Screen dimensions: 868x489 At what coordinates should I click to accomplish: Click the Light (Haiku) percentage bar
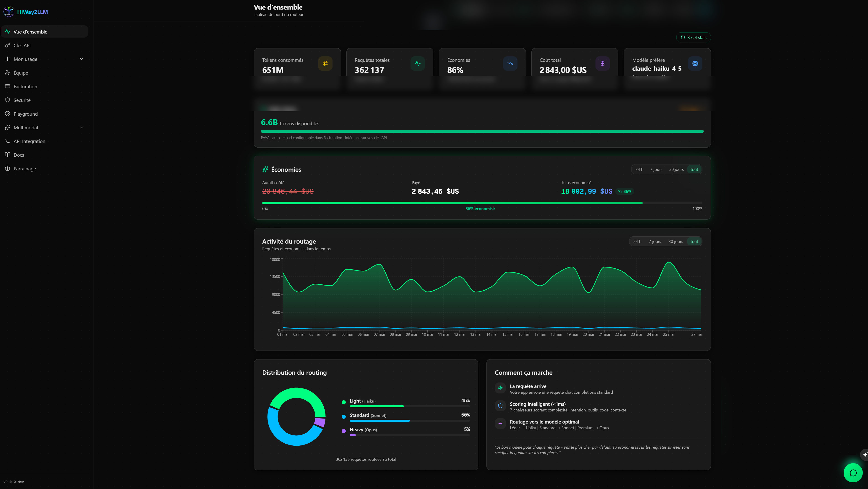(x=410, y=406)
